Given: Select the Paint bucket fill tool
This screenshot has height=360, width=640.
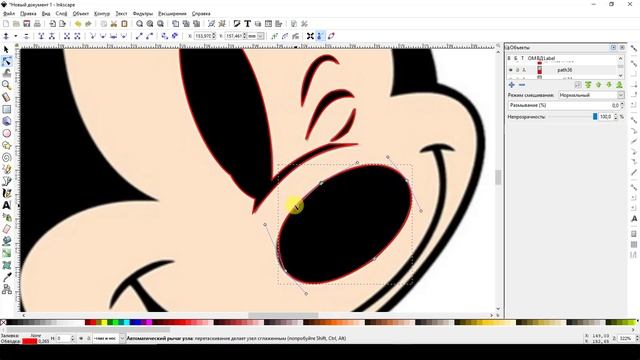Looking at the screenshot, I should pos(6,241).
